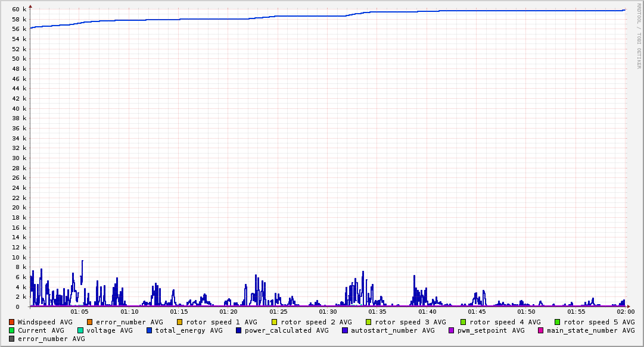Click the 01:05 time axis label
Viewport: 644px width, 347px height.
tap(79, 311)
